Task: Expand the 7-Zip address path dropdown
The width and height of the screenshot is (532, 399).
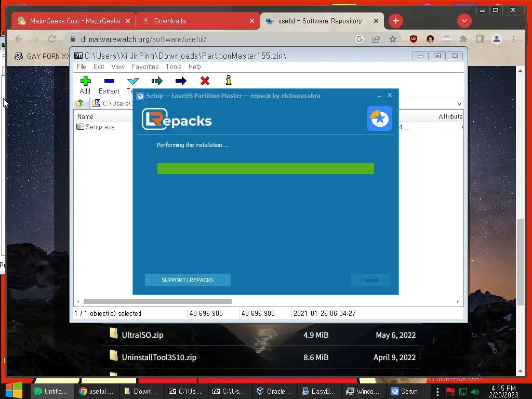Action: click(459, 103)
